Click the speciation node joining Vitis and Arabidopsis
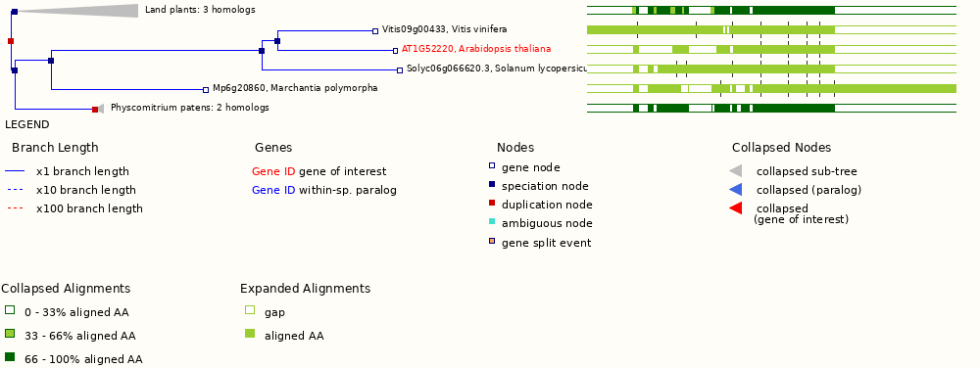 [277, 41]
